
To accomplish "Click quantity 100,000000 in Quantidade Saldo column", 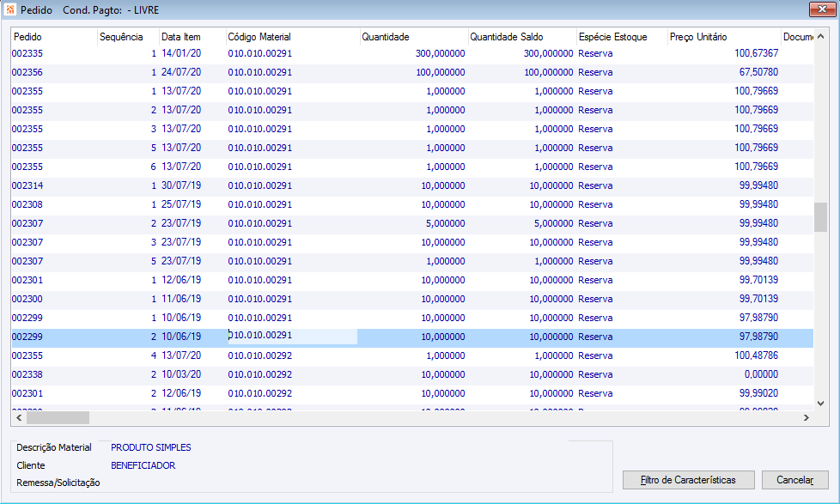I will 549,72.
